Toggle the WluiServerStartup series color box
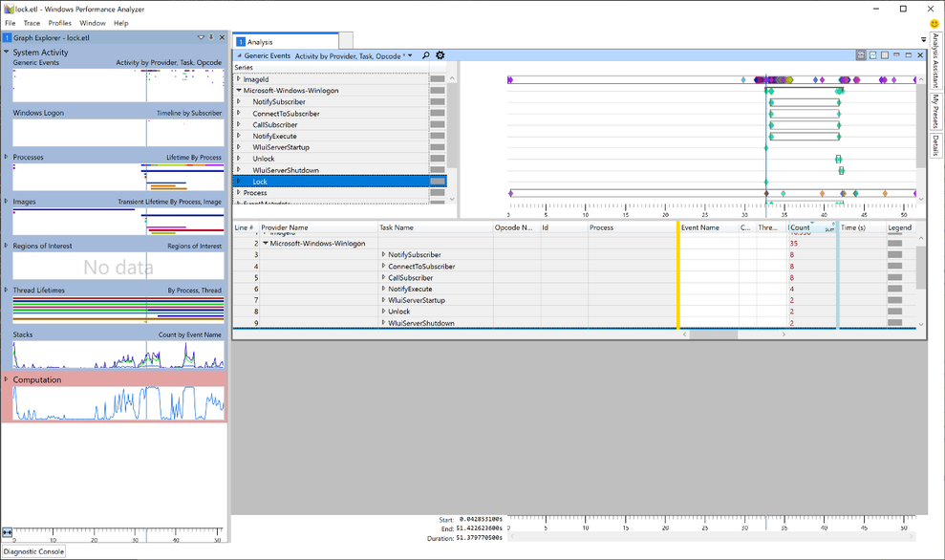 (438, 147)
